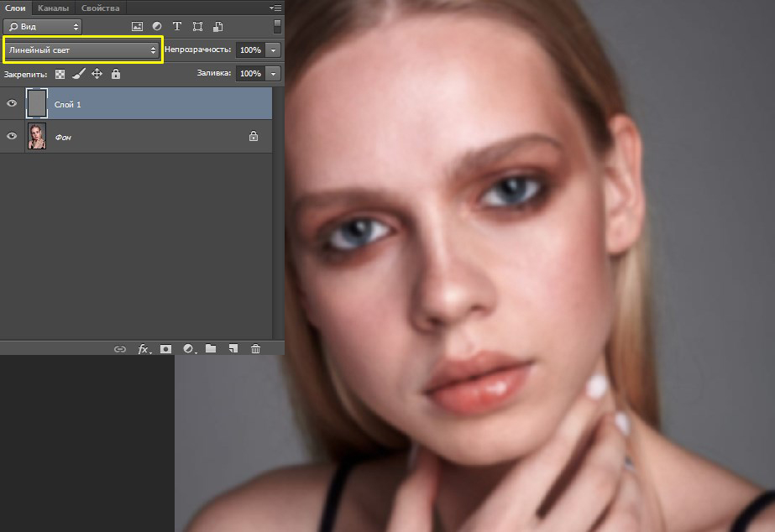Toggle the layer filtering switch
This screenshot has width=775, height=532.
point(277,27)
